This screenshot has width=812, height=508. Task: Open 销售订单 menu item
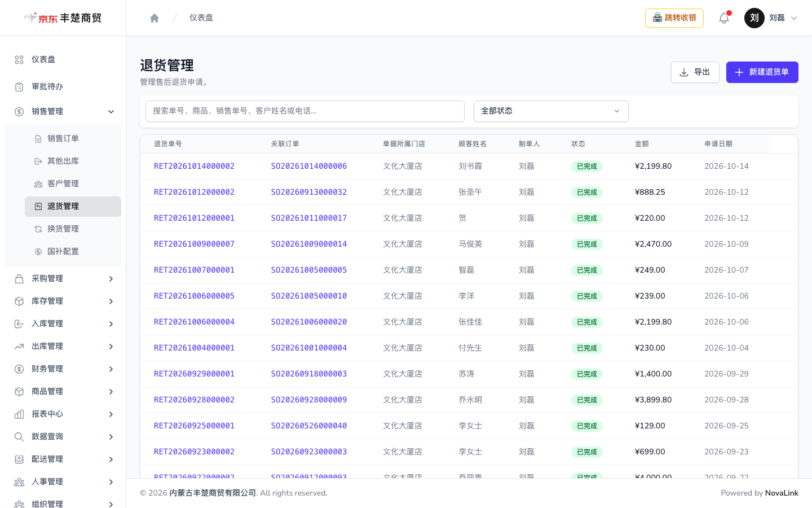click(73, 139)
